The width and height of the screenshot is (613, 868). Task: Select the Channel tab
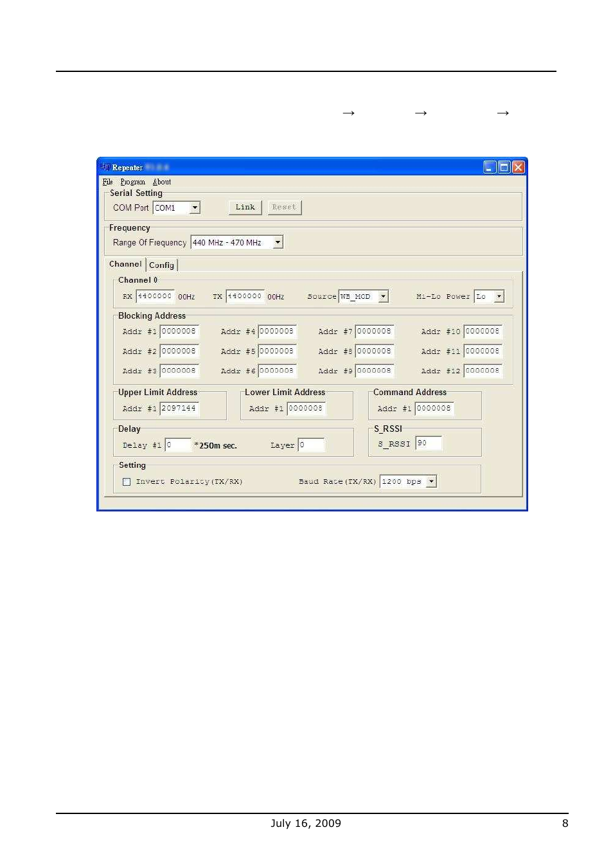pos(125,264)
